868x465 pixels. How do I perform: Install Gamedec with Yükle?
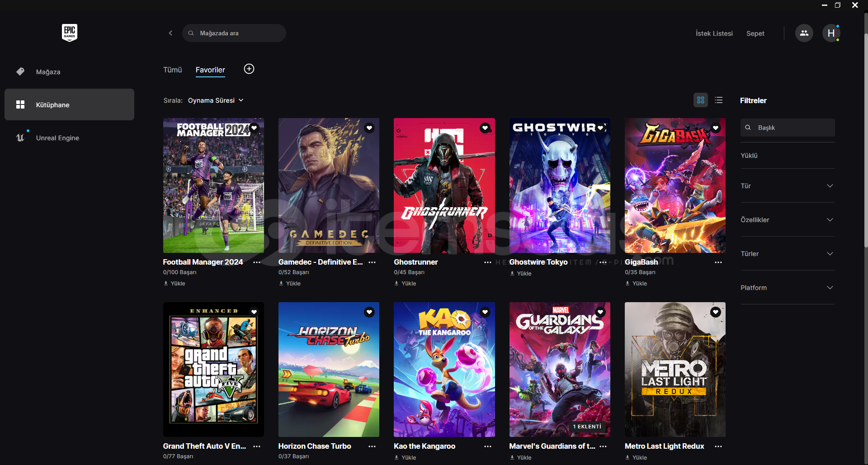(290, 284)
